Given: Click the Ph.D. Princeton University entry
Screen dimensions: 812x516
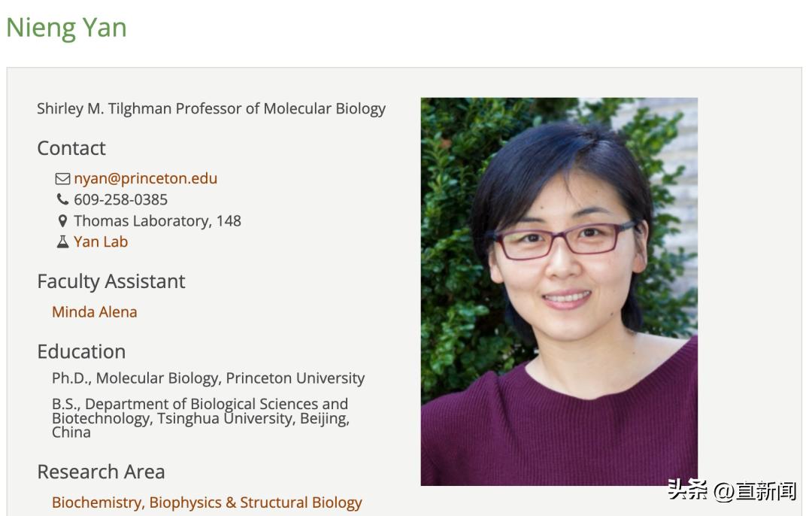Looking at the screenshot, I should pos(208,378).
